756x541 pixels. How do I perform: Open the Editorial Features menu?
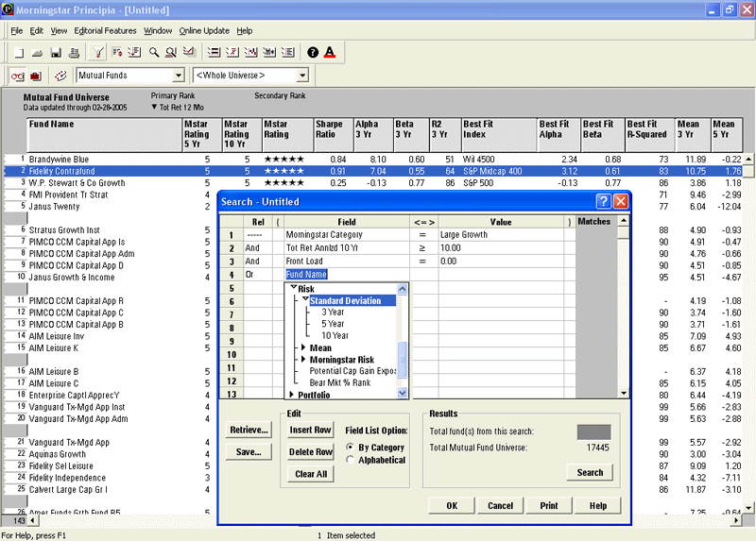[105, 31]
